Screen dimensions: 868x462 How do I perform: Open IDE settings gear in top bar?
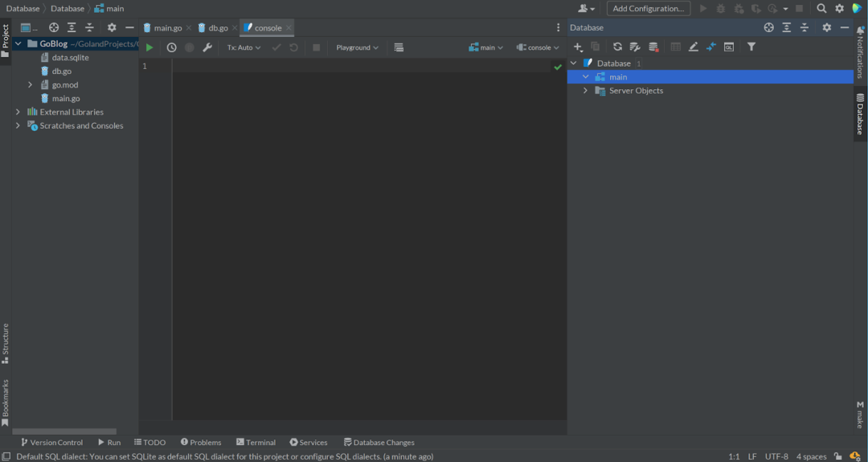[839, 8]
